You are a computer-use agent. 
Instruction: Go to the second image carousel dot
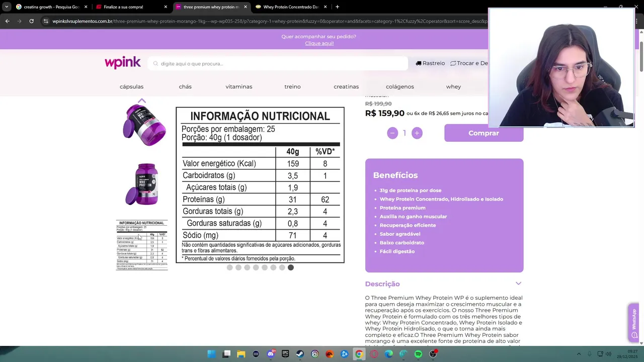[x=238, y=267]
